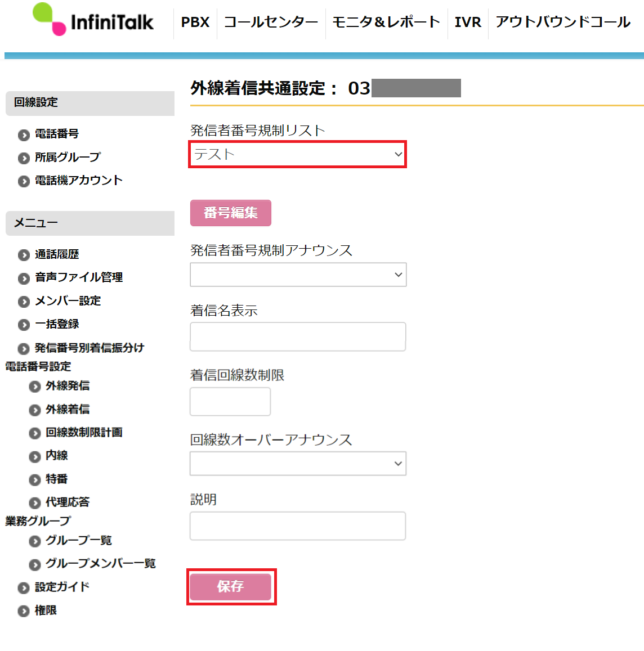Click the arrow icon beside 外線着信
The height and width of the screenshot is (651, 644).
tap(35, 410)
